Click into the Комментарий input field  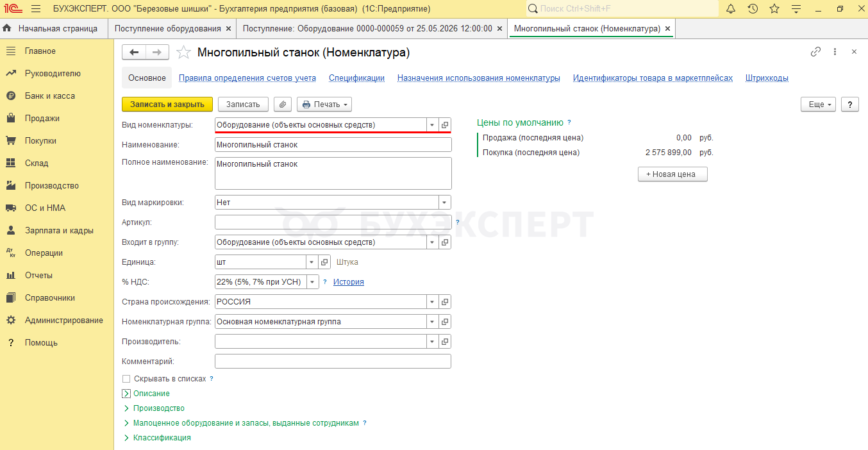[333, 362]
